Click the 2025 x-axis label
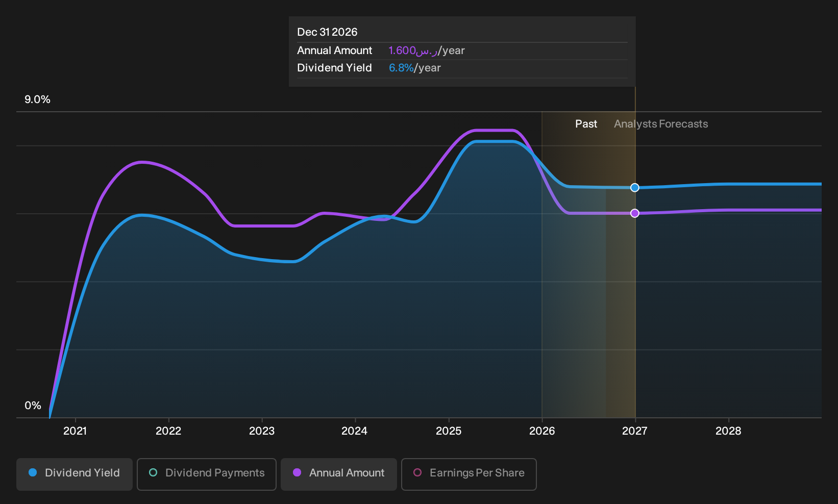838x504 pixels. tap(449, 431)
